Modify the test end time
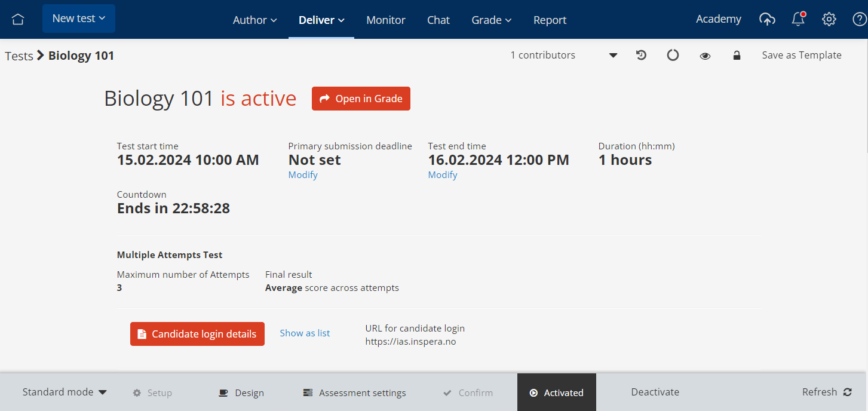 pyautogui.click(x=443, y=175)
